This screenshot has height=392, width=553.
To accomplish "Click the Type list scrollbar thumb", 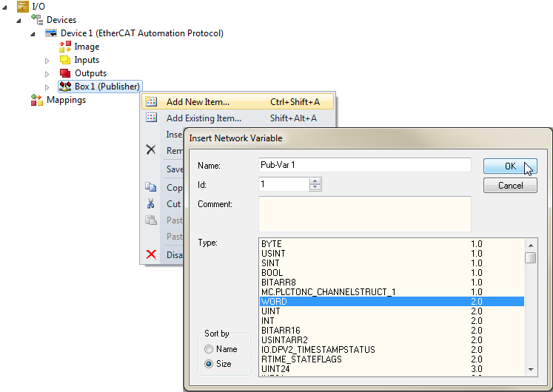I will tap(531, 257).
